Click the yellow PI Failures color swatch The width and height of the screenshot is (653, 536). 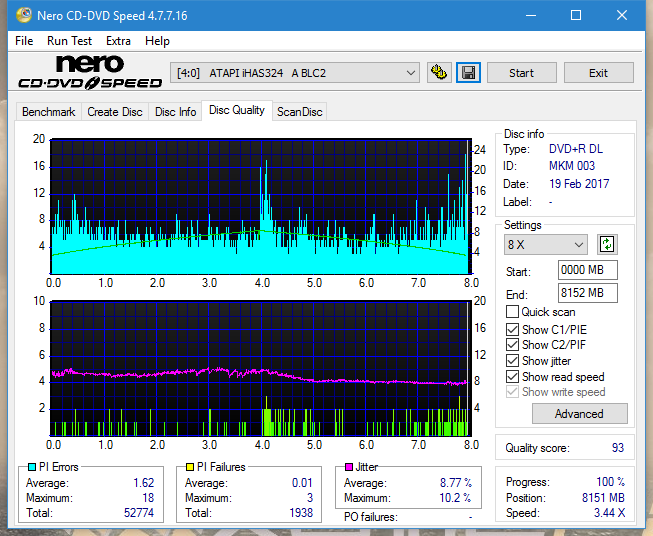[189, 467]
